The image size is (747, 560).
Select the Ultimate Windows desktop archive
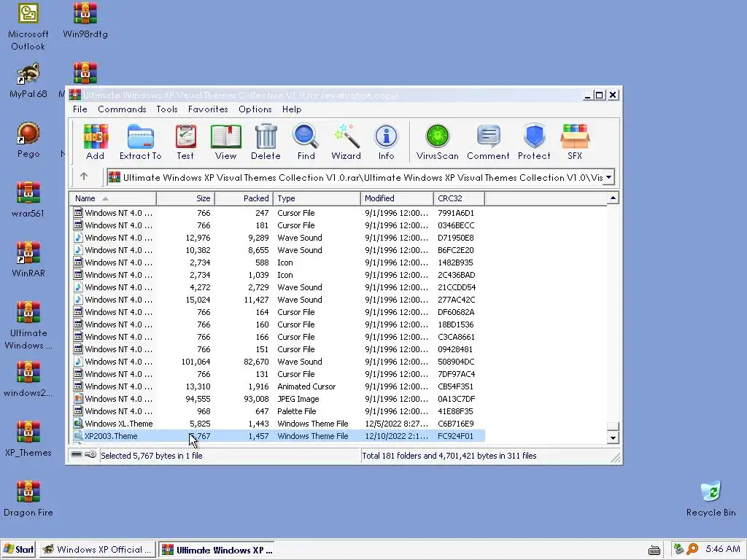click(x=28, y=326)
